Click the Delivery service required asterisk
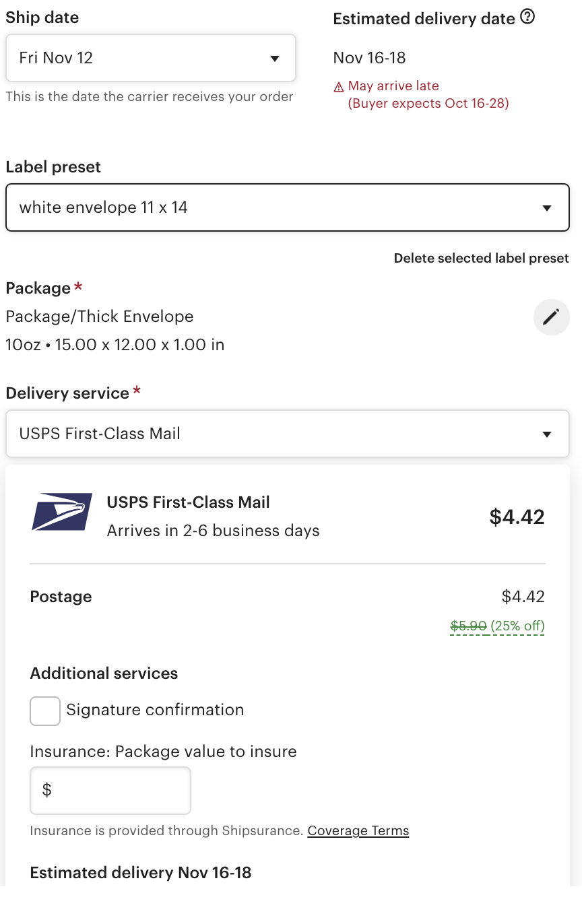 (136, 391)
